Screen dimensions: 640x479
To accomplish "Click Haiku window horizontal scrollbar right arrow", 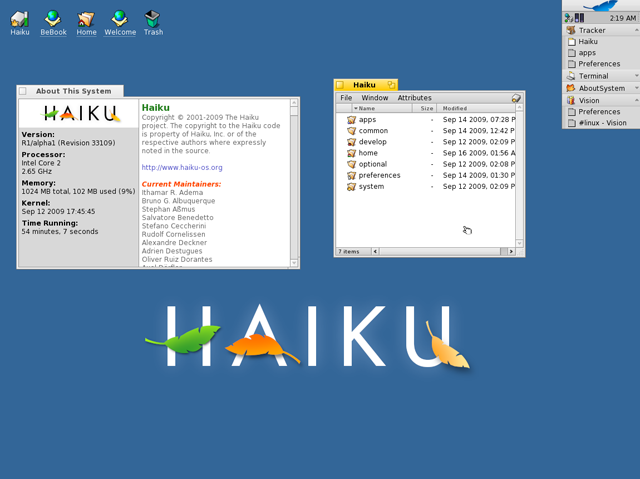I will click(x=511, y=251).
